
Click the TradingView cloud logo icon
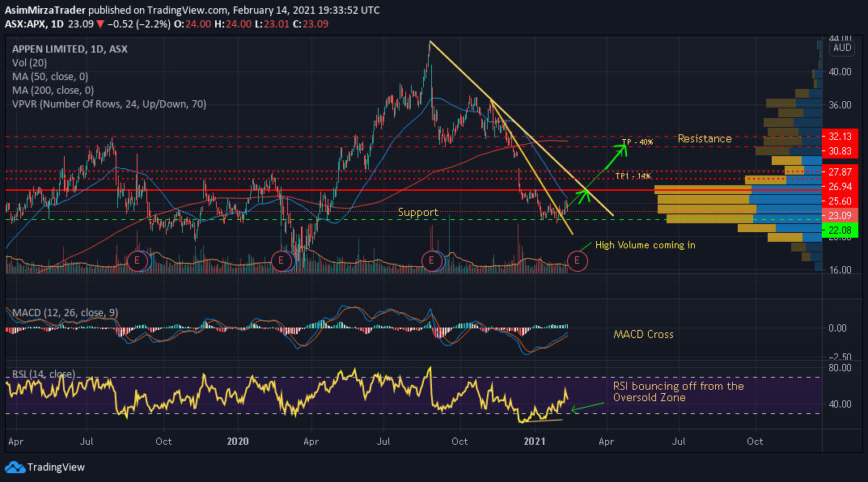(15, 467)
